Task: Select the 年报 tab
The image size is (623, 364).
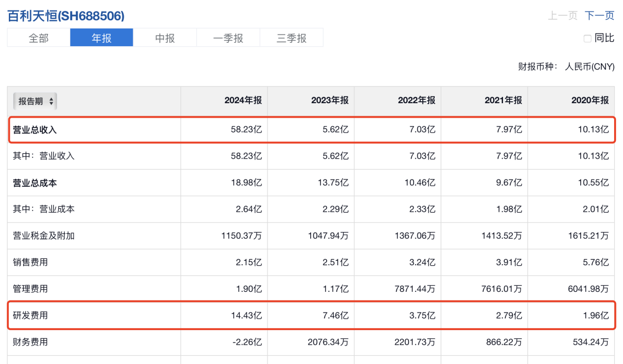Action: pyautogui.click(x=101, y=38)
